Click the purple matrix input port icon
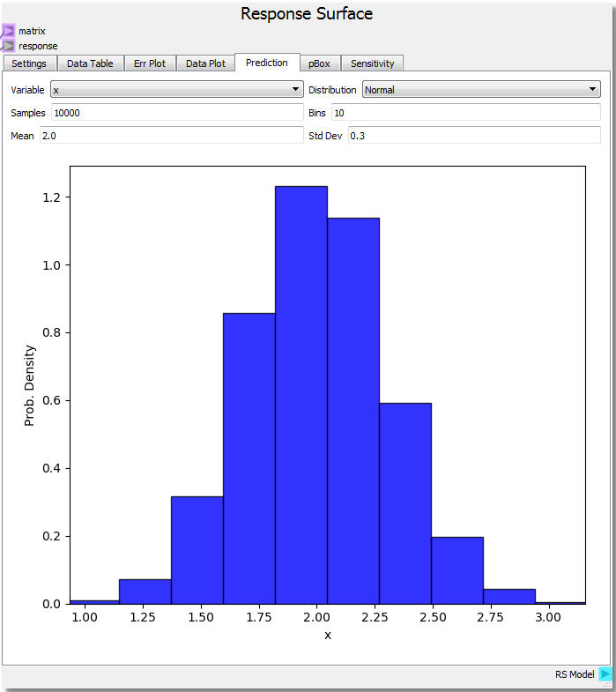616x692 pixels. click(8, 31)
